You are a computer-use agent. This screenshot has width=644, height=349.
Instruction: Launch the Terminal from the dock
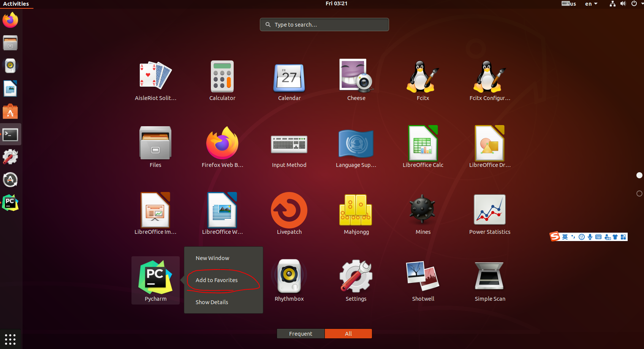tap(10, 134)
